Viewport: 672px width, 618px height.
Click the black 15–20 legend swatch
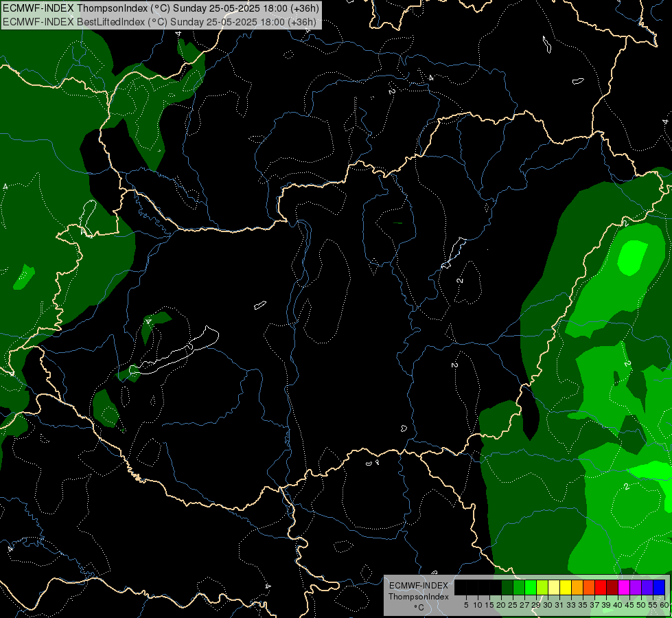click(496, 588)
